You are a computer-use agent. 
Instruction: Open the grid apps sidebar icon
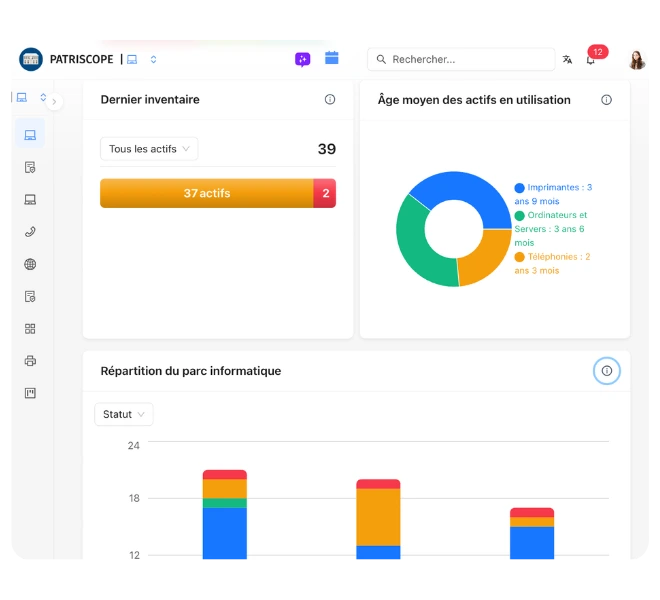(30, 329)
